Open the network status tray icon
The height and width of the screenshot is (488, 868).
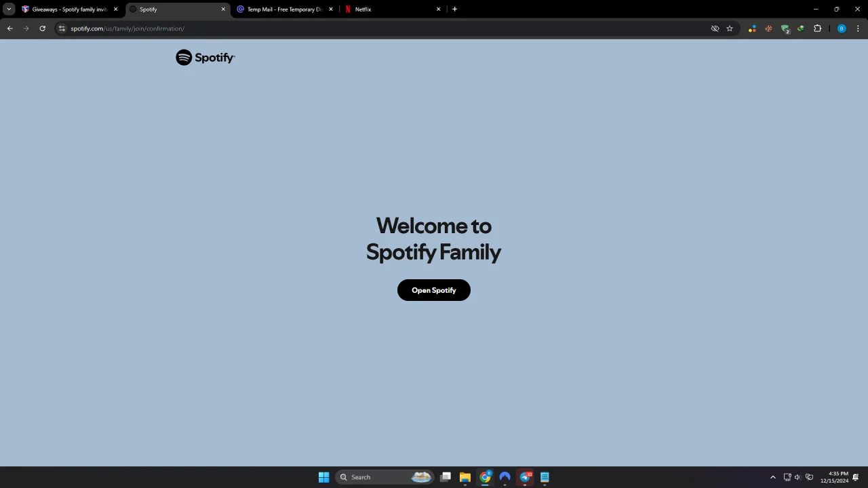[787, 477]
